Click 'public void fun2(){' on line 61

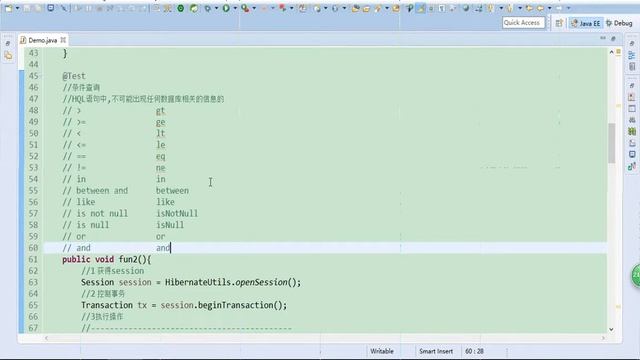107,259
